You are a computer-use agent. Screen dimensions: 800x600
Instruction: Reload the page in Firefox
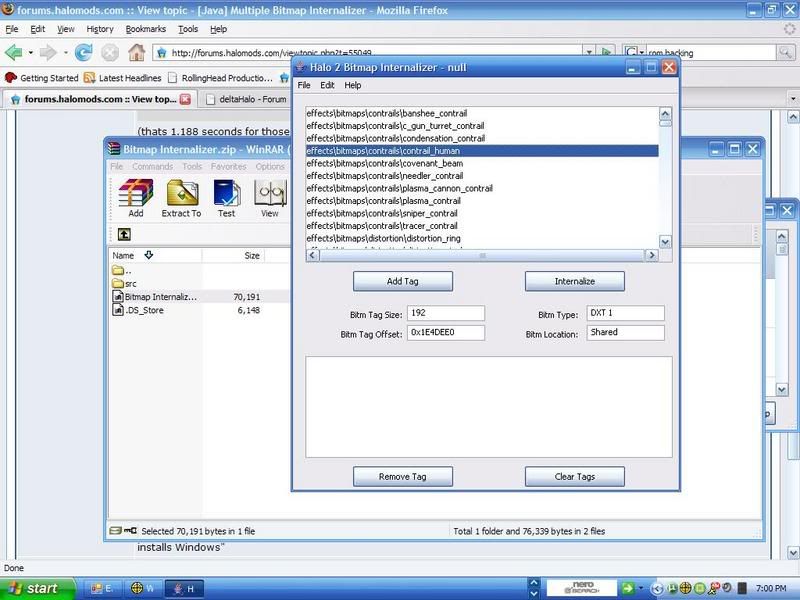tap(83, 52)
